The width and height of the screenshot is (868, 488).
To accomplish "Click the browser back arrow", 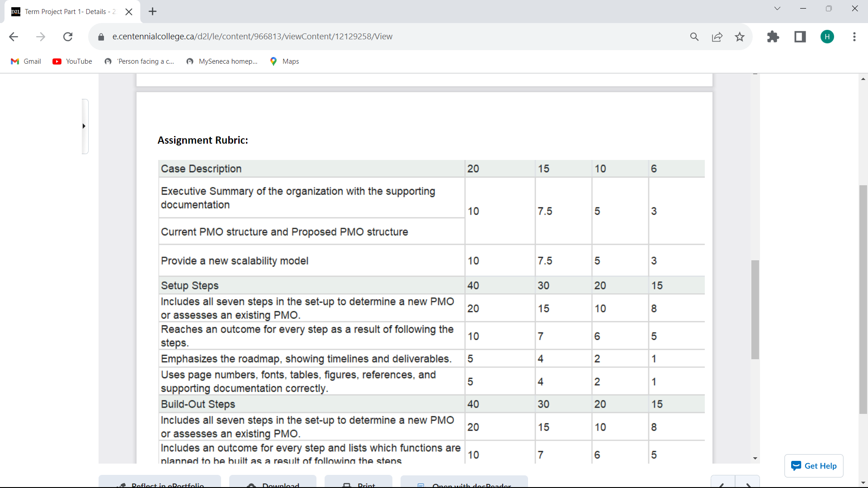I will pyautogui.click(x=14, y=37).
